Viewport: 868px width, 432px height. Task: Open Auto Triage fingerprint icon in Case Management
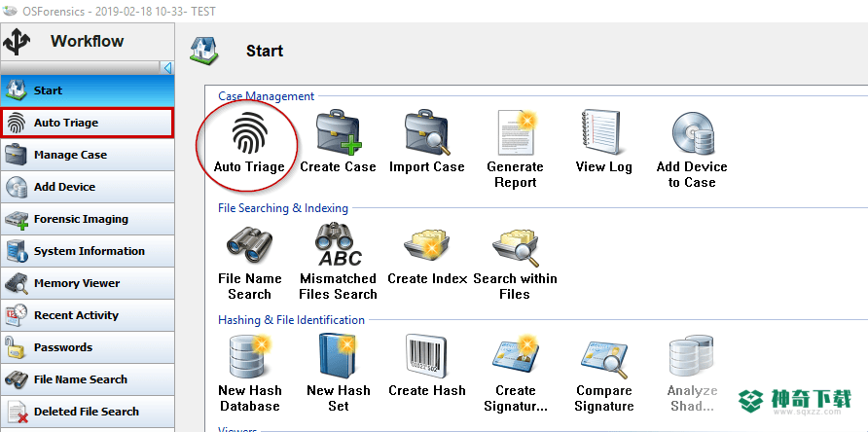[x=250, y=133]
